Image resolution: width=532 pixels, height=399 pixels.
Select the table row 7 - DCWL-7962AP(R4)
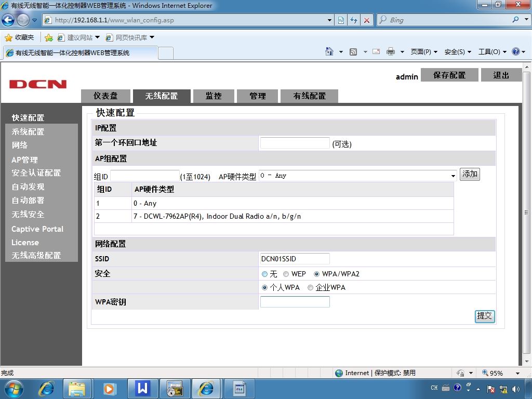click(274, 216)
